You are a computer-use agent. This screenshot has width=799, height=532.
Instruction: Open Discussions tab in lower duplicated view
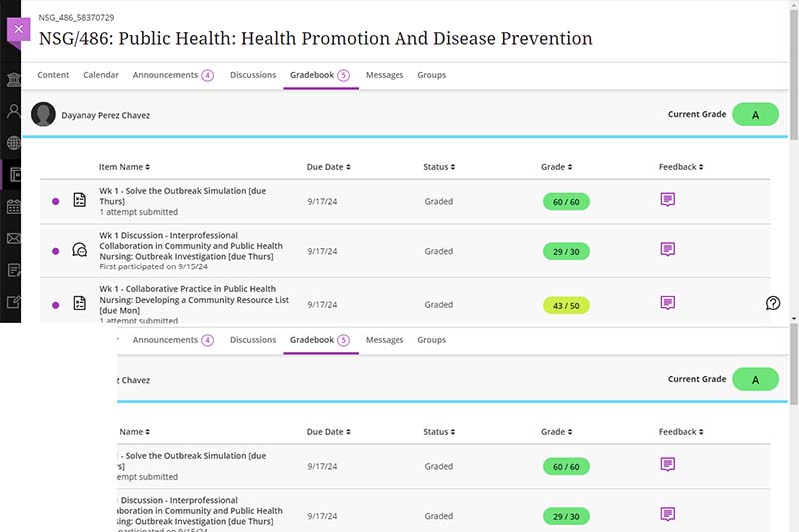point(253,340)
